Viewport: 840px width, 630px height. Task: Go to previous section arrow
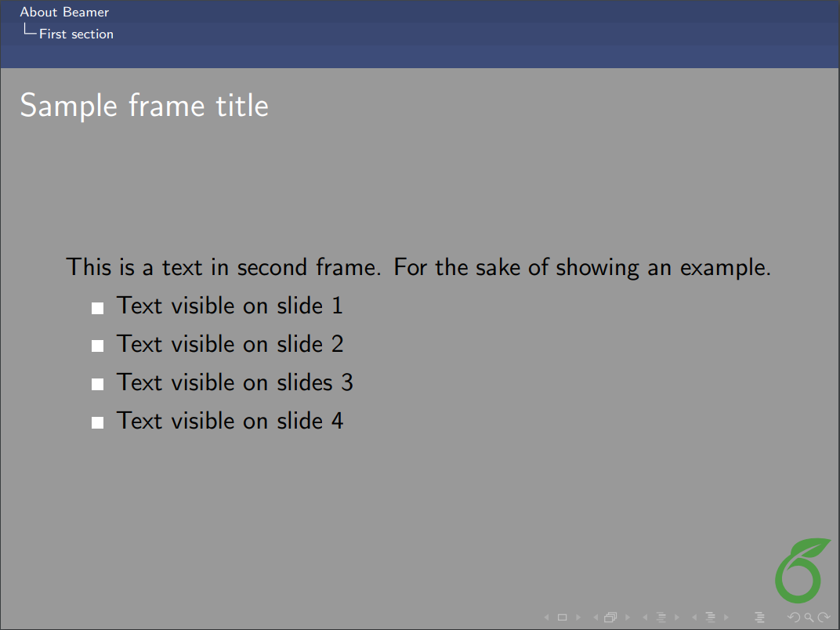tap(694, 617)
